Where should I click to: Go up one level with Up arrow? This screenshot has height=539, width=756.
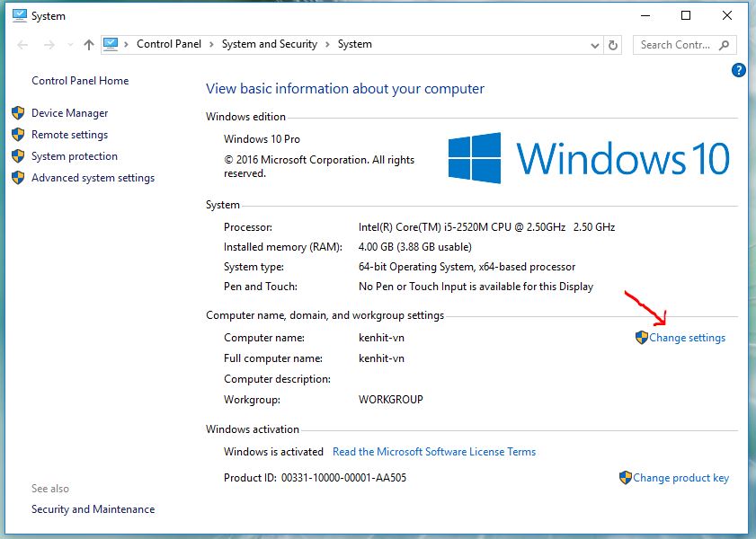[88, 45]
